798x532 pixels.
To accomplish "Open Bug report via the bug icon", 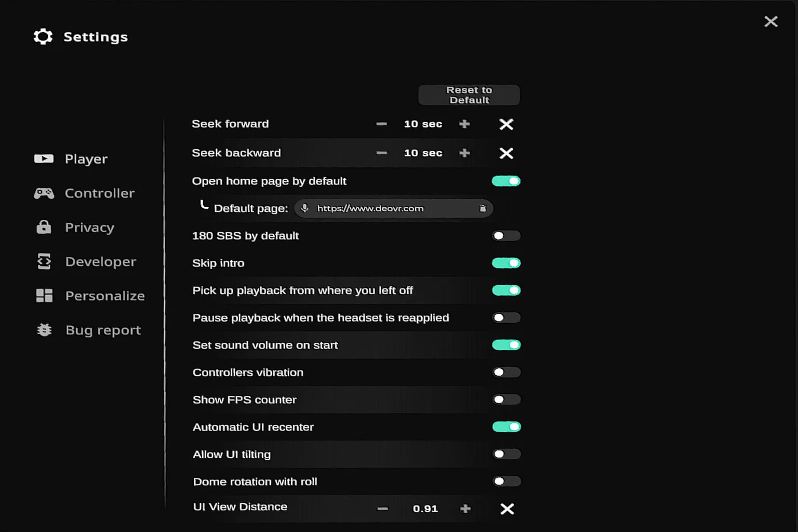I will point(44,329).
